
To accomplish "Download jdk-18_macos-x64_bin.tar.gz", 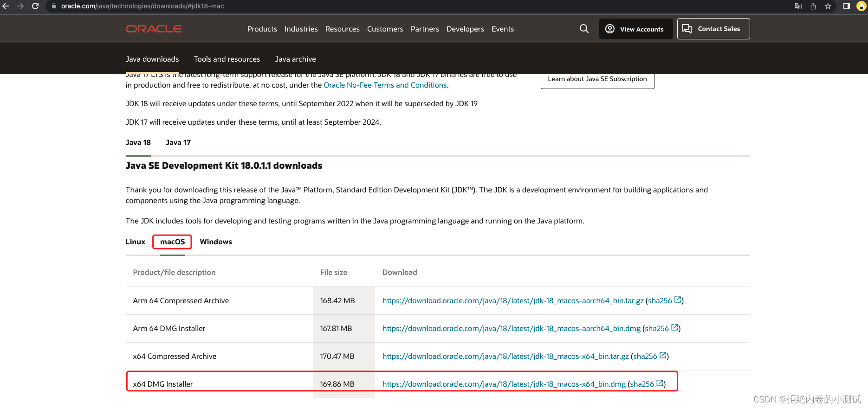I will pos(505,356).
